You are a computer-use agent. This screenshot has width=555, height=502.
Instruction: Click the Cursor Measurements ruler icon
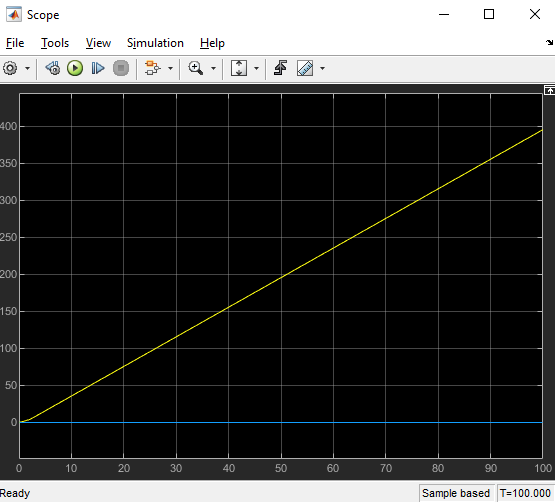(x=305, y=68)
